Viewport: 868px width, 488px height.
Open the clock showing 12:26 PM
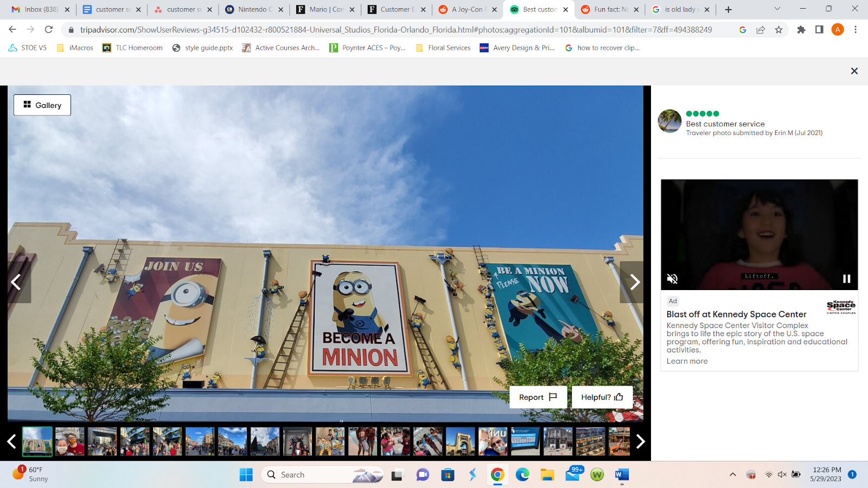[x=826, y=474]
